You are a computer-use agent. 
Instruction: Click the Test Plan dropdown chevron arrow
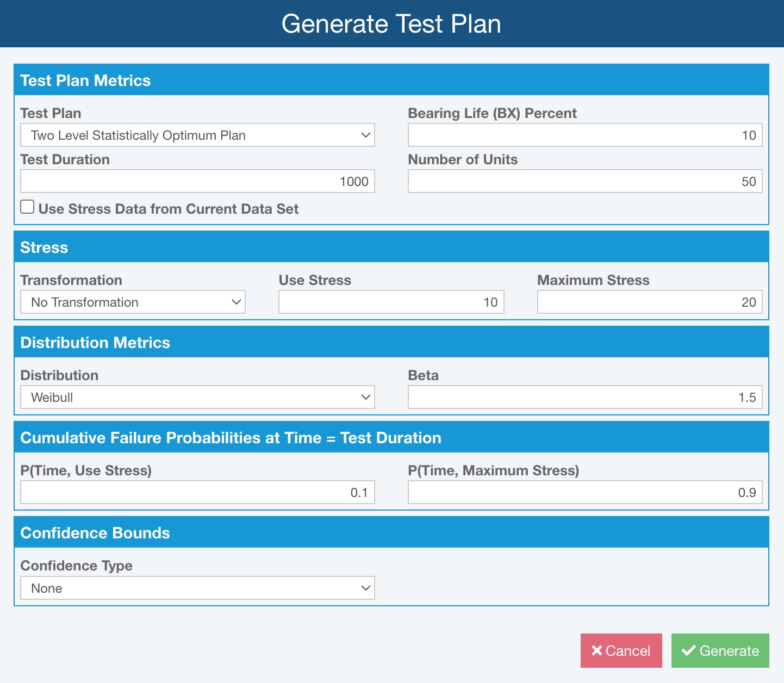[x=366, y=135]
